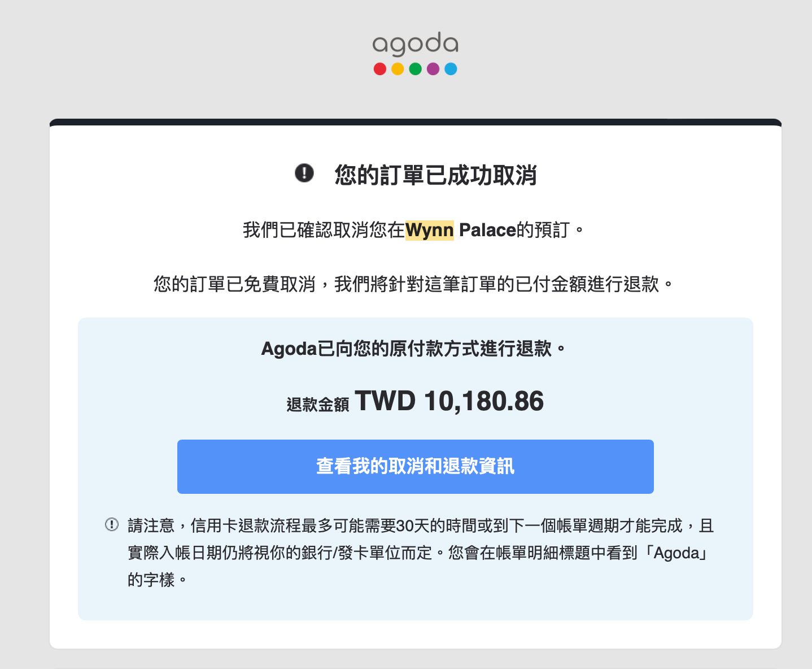Click the dark header bar atop card
This screenshot has height=669, width=812.
pyautogui.click(x=416, y=122)
